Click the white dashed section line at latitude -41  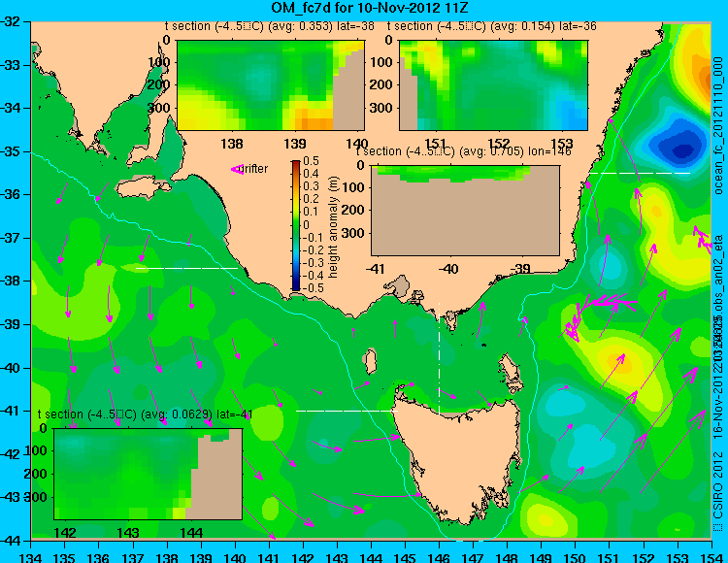tap(347, 411)
